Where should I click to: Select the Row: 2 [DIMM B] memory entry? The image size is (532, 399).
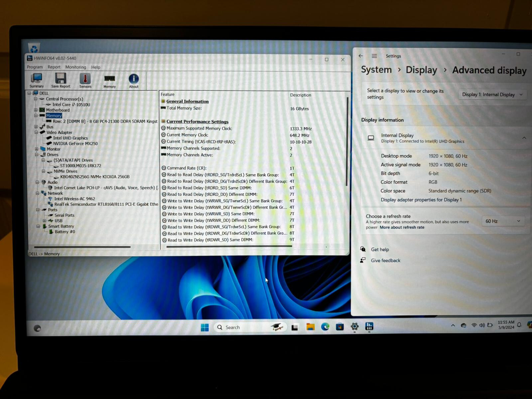(105, 121)
